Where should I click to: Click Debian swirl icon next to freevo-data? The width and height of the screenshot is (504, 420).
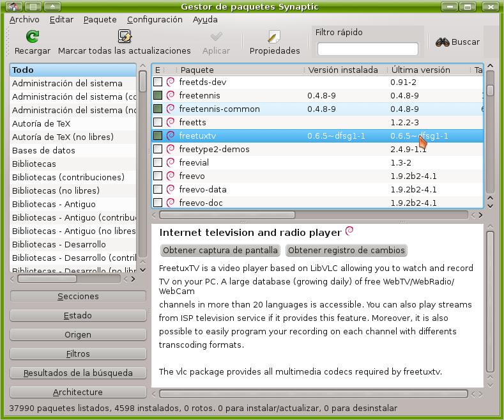(171, 189)
